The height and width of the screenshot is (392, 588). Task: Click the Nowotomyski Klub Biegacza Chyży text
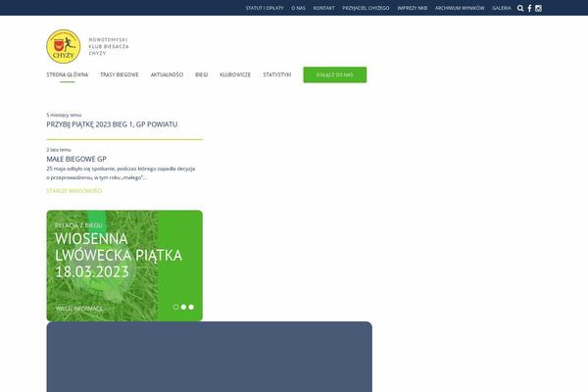(109, 46)
